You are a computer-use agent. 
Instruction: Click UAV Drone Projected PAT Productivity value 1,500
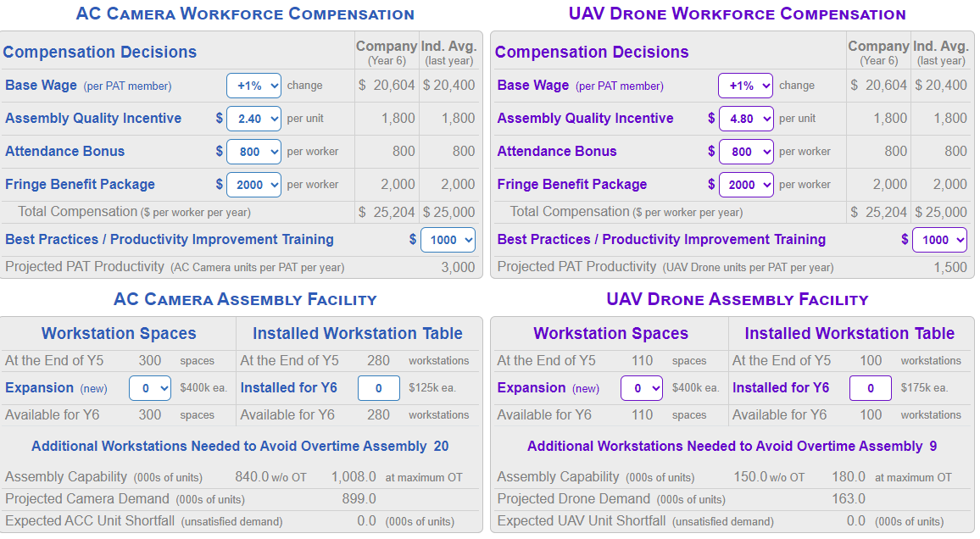(950, 267)
